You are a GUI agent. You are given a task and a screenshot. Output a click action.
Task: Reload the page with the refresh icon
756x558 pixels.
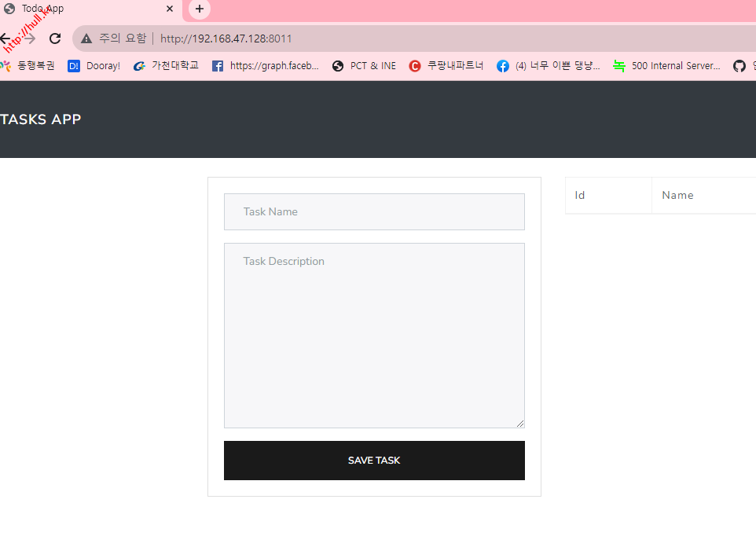point(55,39)
